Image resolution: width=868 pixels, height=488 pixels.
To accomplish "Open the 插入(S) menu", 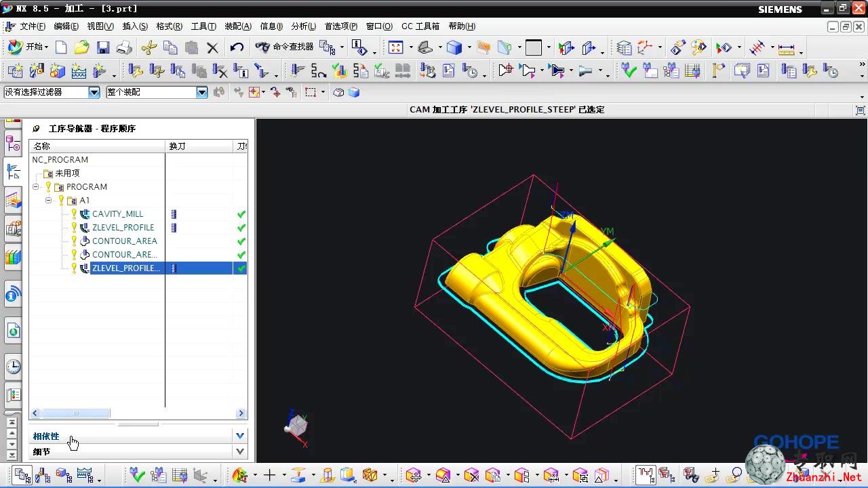I will (135, 26).
